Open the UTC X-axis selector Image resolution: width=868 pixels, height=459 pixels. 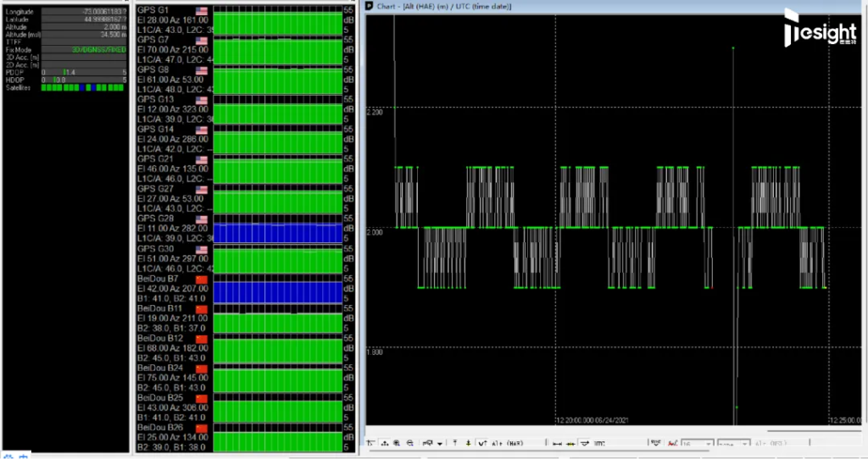[x=599, y=444]
